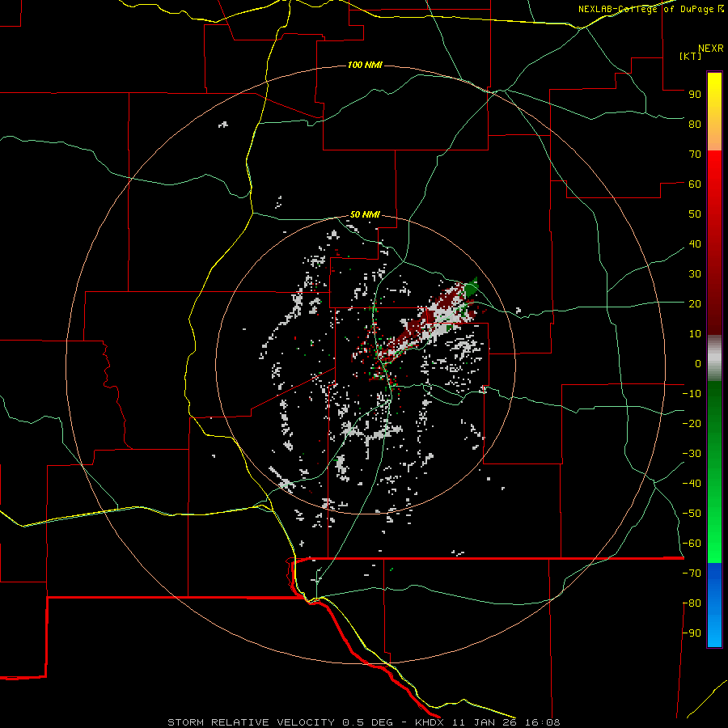Click the KHDX radar site identifier

(x=431, y=722)
